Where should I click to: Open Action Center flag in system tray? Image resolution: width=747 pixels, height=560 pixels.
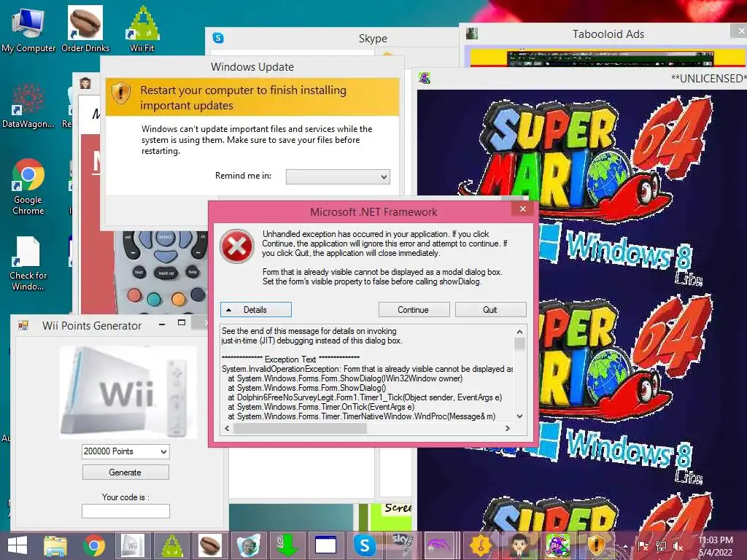(x=643, y=546)
